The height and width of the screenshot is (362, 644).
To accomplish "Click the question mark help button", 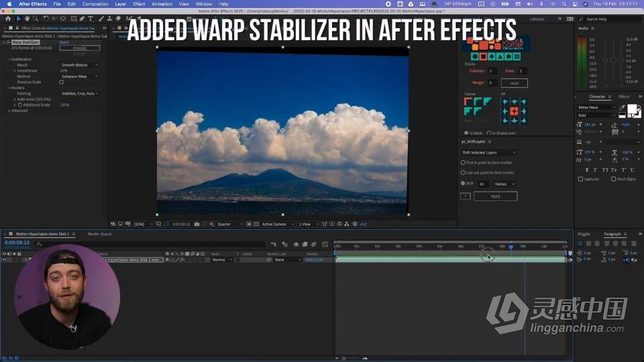I will pyautogui.click(x=466, y=196).
